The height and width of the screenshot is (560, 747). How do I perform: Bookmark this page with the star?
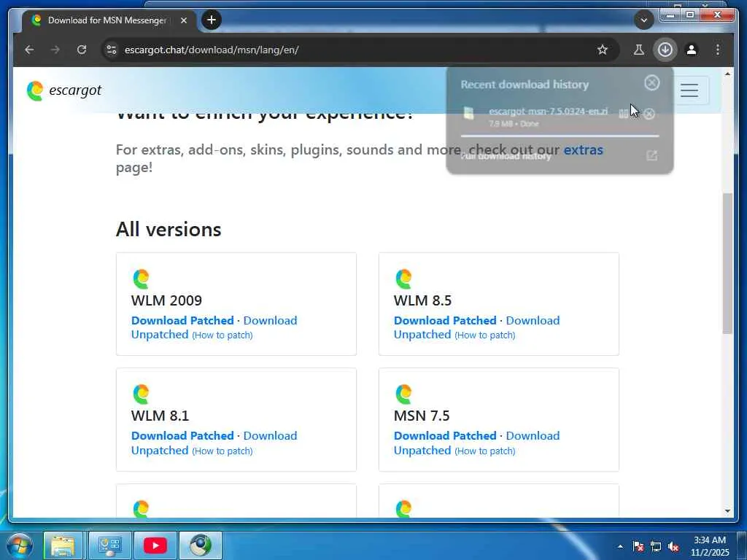pyautogui.click(x=602, y=50)
